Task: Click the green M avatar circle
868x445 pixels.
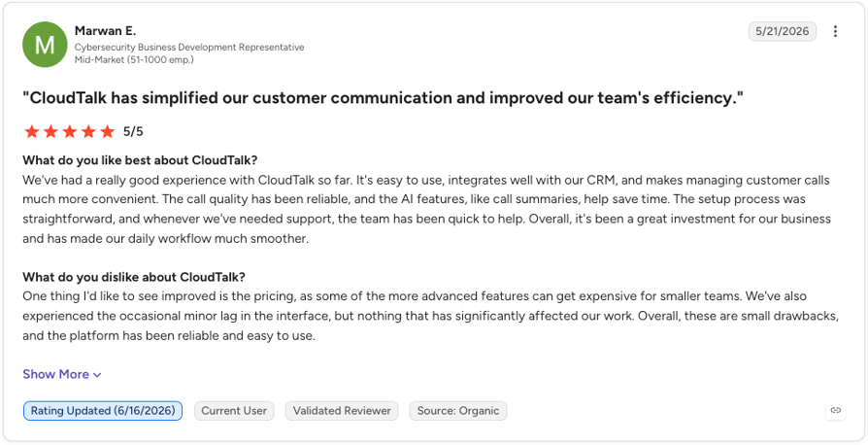Action: click(x=45, y=45)
